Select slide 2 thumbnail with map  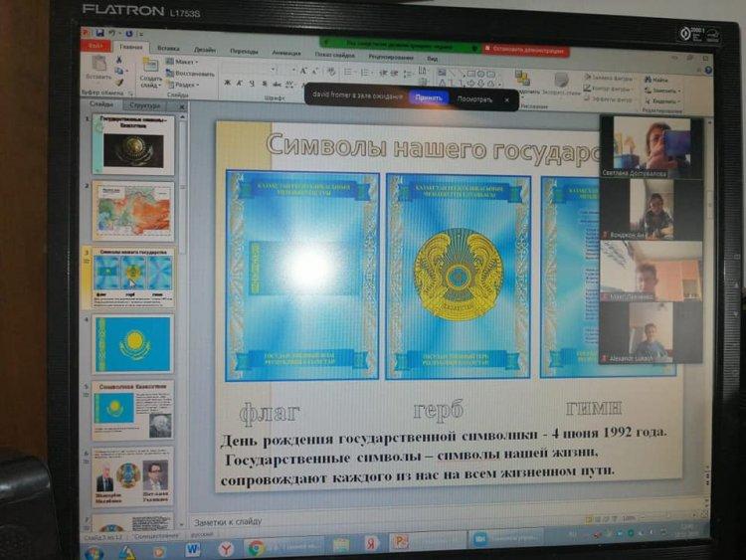[133, 211]
